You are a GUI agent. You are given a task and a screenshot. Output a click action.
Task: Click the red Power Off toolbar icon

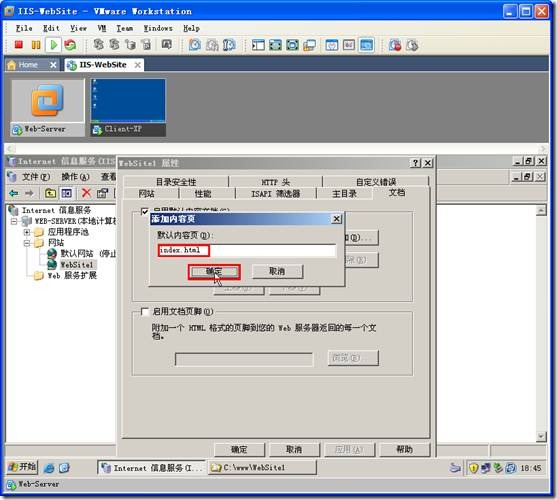pyautogui.click(x=19, y=44)
